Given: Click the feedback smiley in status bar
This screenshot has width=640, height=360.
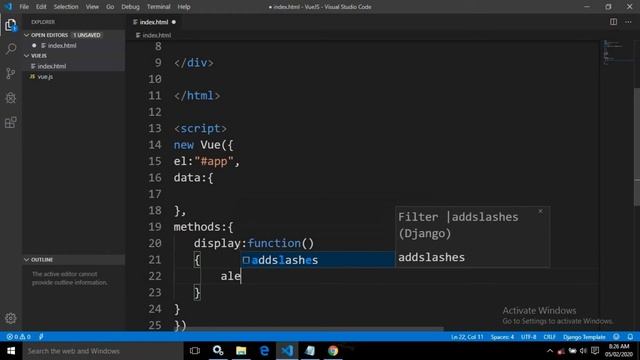Looking at the screenshot, I should [616, 337].
